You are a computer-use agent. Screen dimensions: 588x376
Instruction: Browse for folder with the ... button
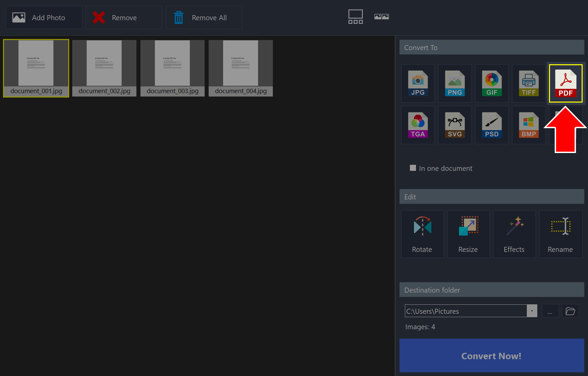(x=550, y=311)
